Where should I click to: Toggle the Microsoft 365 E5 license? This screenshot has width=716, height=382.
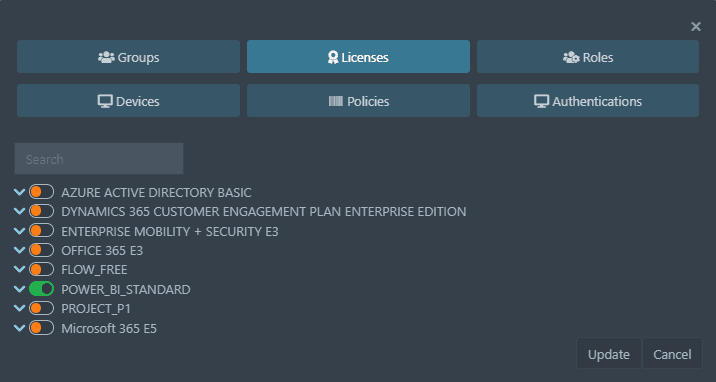42,328
